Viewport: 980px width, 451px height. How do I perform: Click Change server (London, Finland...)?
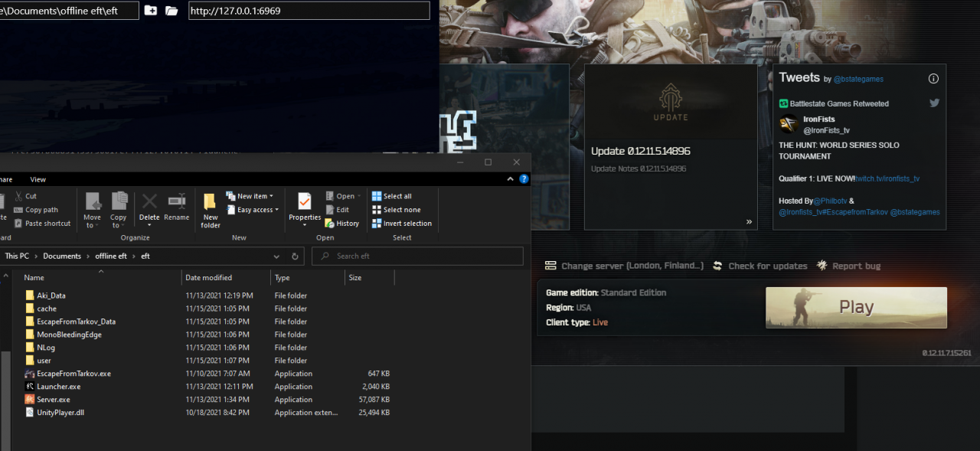(624, 266)
